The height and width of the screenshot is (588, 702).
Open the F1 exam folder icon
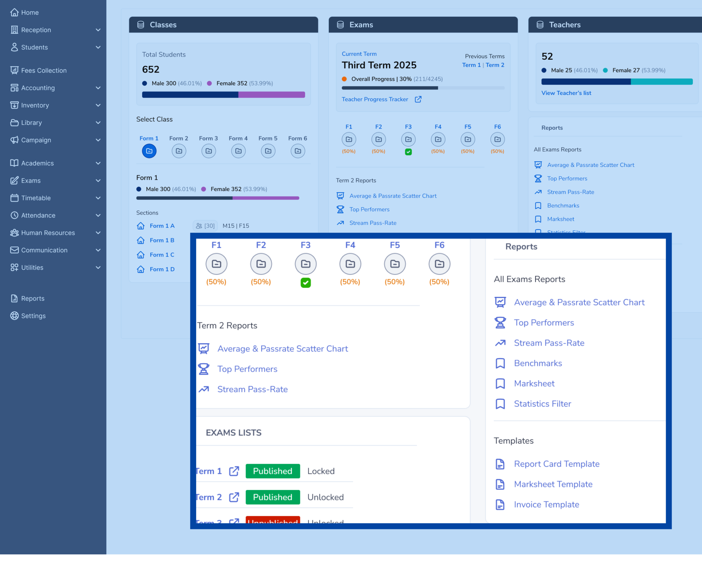(x=217, y=264)
